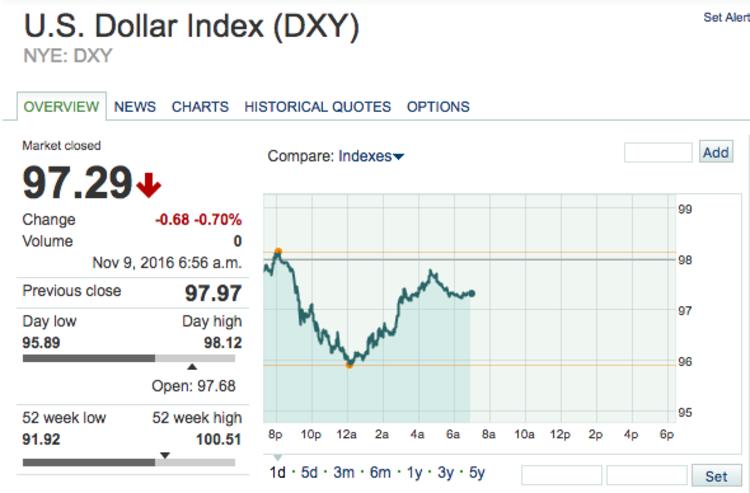Go to Historical Quotes tab

click(x=317, y=107)
